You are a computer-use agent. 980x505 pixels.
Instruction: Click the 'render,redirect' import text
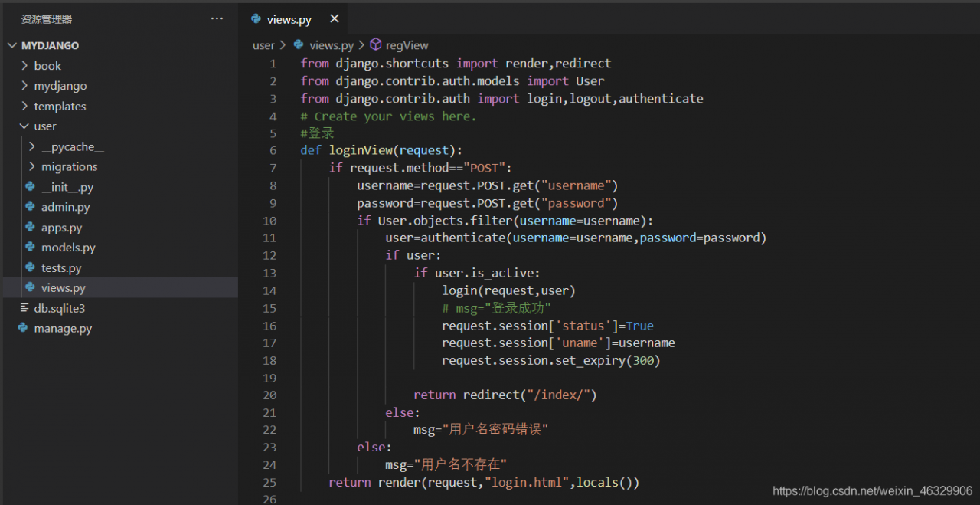[x=558, y=64]
